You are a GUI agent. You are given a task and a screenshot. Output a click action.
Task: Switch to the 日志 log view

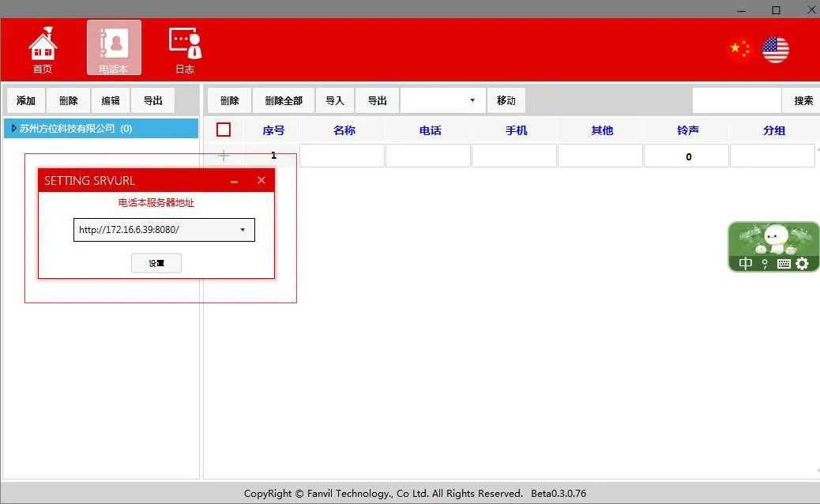click(184, 47)
